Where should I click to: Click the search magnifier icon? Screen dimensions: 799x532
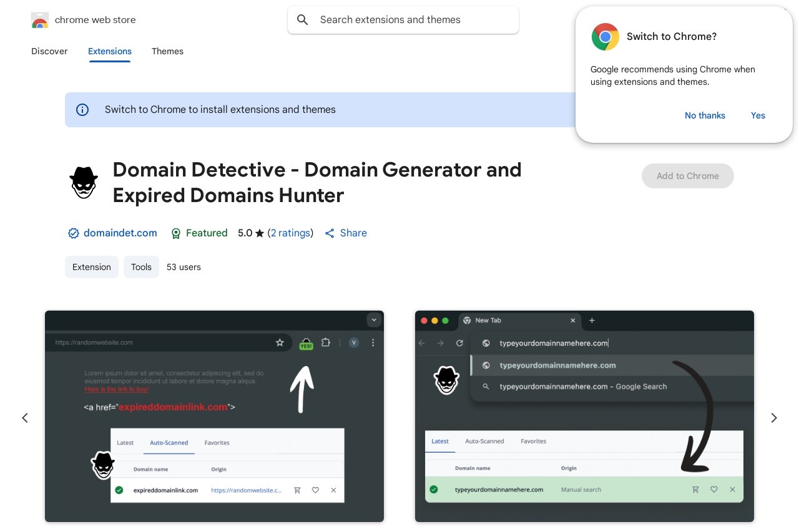click(303, 20)
